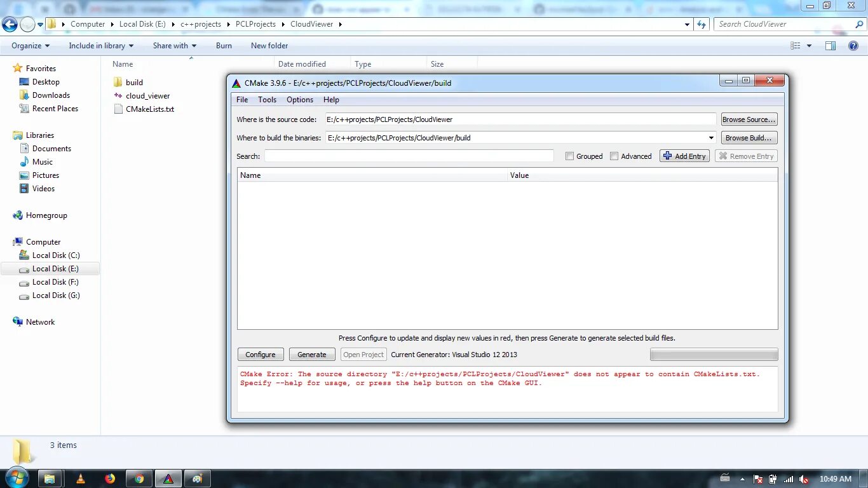The height and width of the screenshot is (488, 868).
Task: Open the Videos library
Action: click(43, 189)
